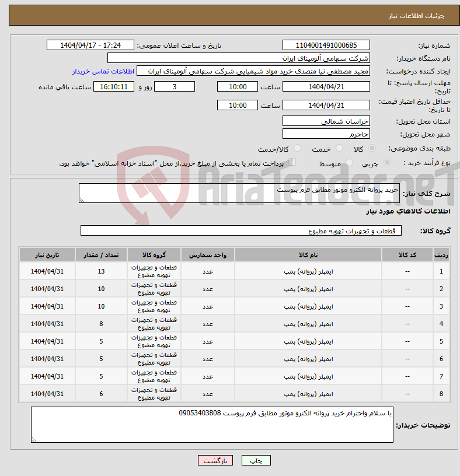Click quantity 13 in row 1
460x476 pixels.
coord(101,271)
